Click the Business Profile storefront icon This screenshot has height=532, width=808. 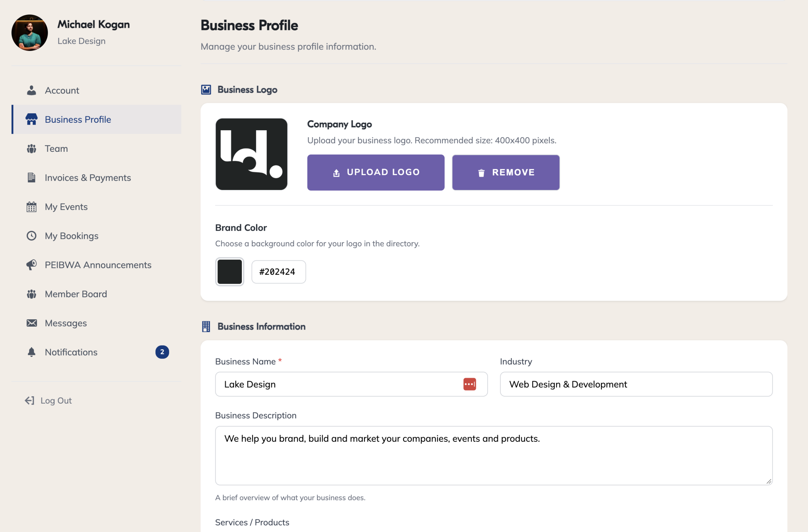pos(32,120)
